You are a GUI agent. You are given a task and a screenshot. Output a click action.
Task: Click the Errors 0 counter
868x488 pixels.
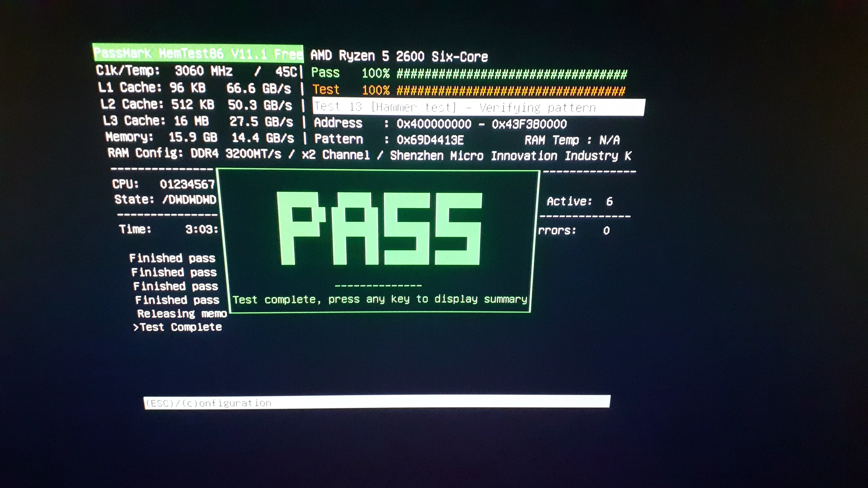point(574,231)
